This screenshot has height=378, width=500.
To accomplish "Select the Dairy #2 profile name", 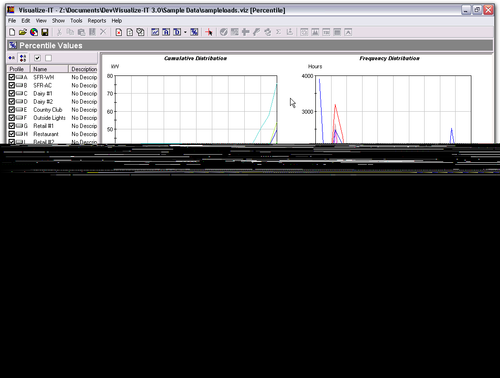I will pos(43,101).
